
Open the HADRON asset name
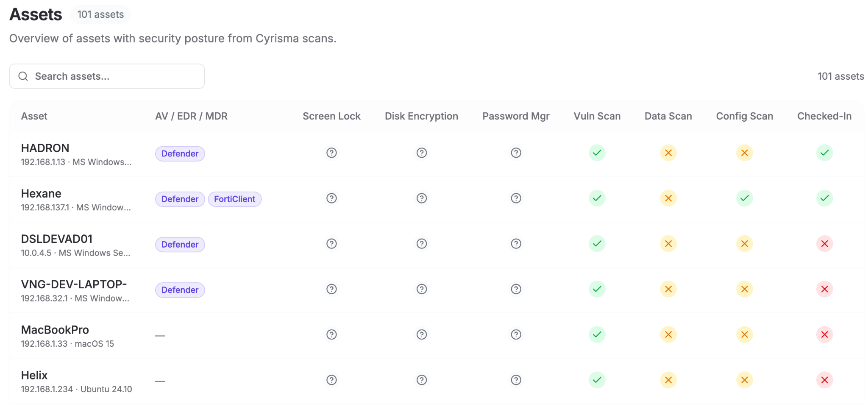45,148
